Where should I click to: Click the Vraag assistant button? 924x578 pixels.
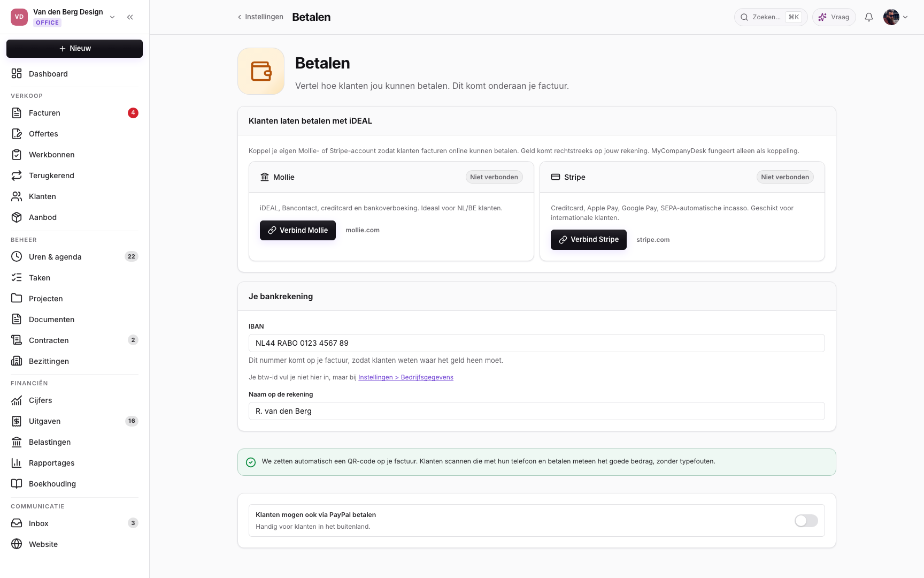(834, 17)
